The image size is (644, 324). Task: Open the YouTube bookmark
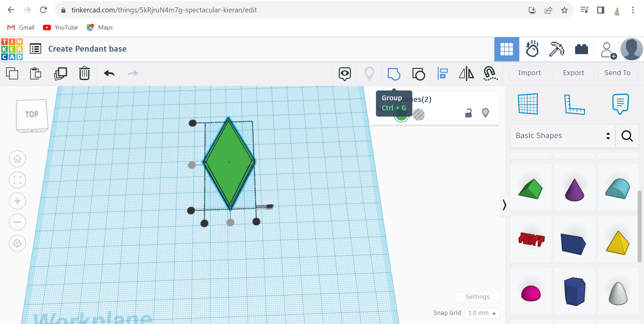pos(60,27)
